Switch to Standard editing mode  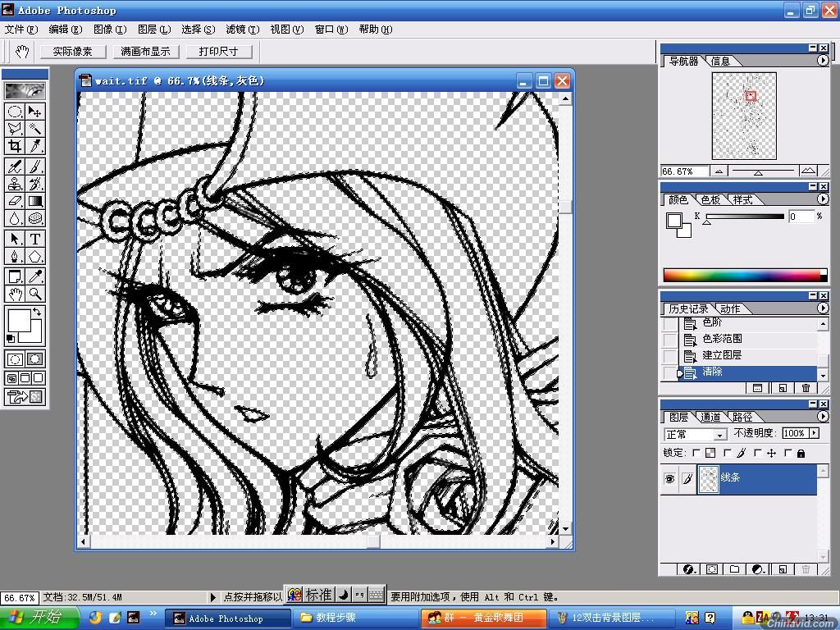(15, 359)
